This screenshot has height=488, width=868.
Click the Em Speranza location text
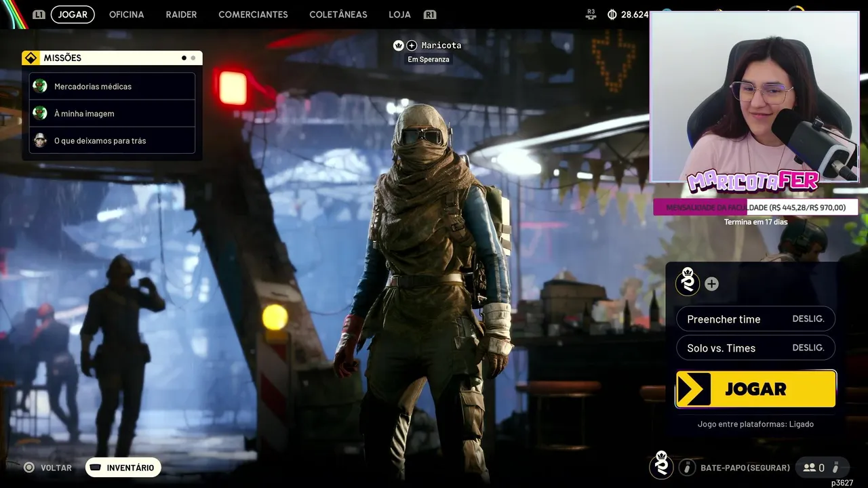[429, 60]
